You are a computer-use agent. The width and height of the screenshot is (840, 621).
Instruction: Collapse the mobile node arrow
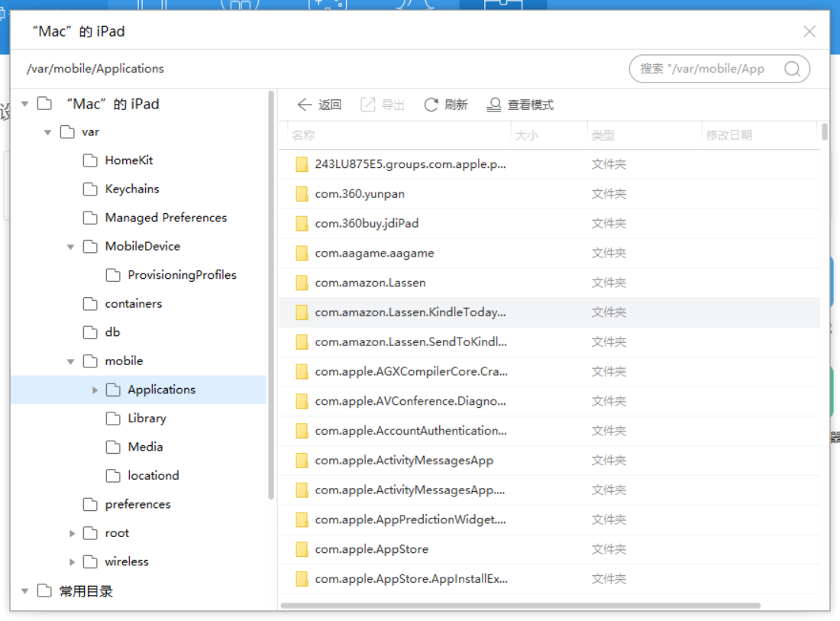pos(71,361)
